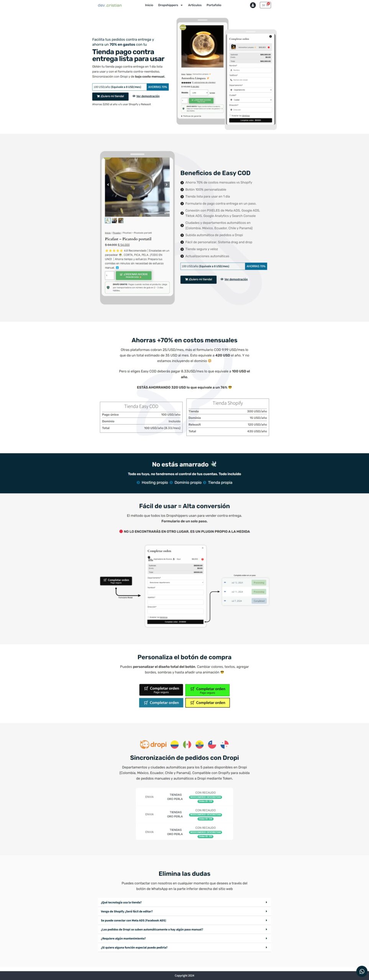
Task: Open the WhatsApp chat bubble
Action: tap(362, 971)
